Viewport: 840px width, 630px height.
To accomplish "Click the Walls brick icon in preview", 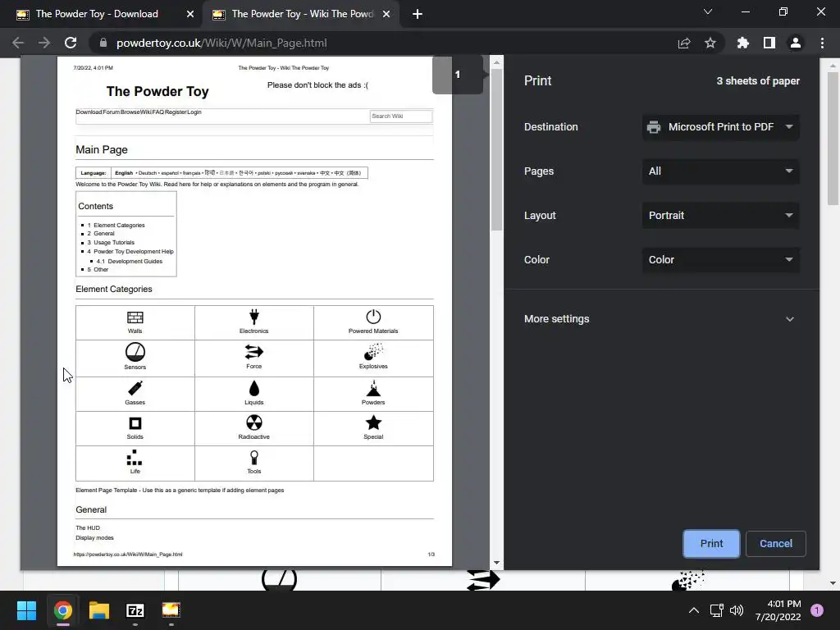I will [x=135, y=317].
